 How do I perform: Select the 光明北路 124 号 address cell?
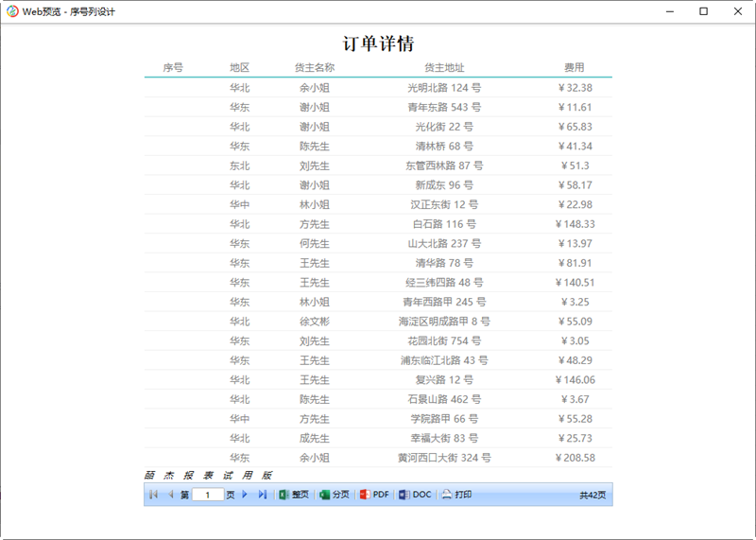pos(444,88)
